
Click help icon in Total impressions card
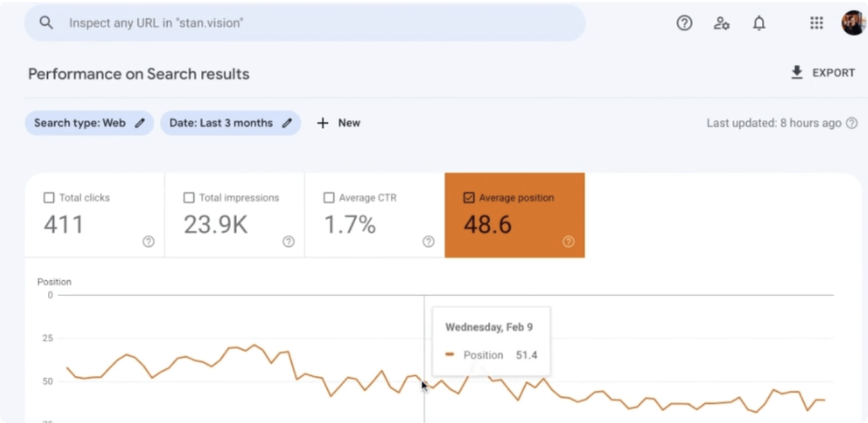point(288,241)
